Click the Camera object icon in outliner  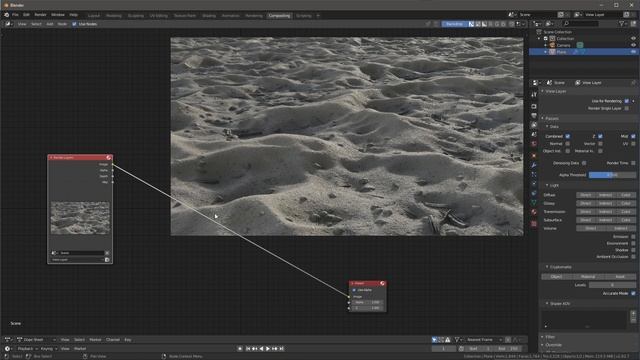pyautogui.click(x=552, y=45)
